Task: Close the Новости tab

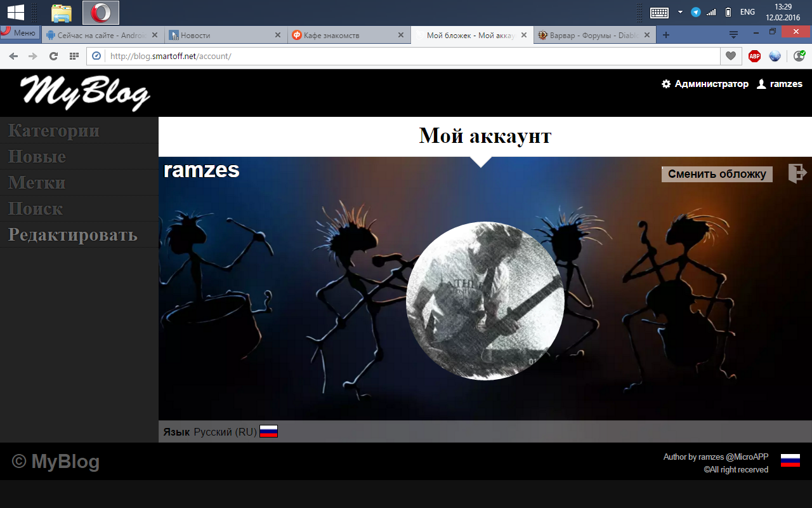Action: pyautogui.click(x=277, y=35)
